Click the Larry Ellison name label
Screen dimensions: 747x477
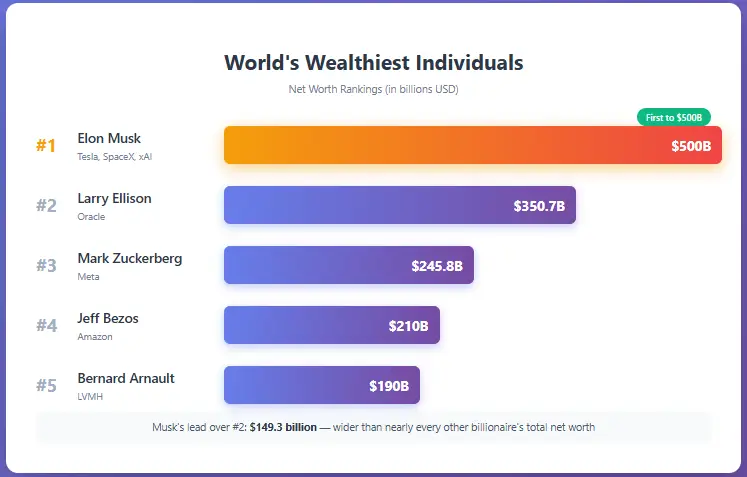pos(114,199)
